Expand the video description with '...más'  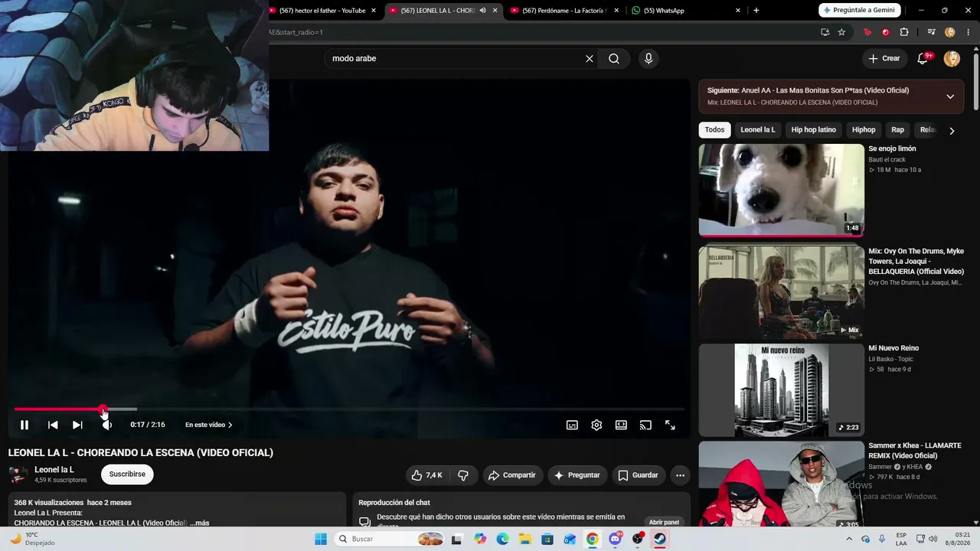(x=199, y=523)
